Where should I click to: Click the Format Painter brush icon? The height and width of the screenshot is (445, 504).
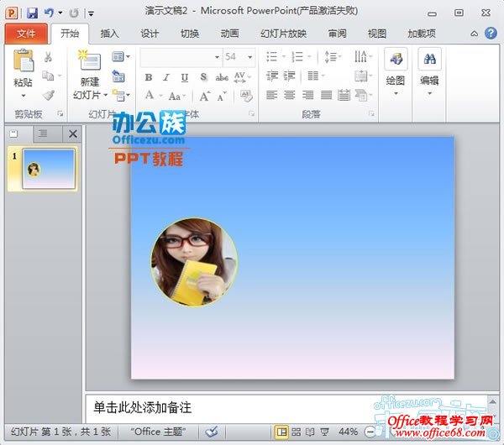pyautogui.click(x=48, y=95)
